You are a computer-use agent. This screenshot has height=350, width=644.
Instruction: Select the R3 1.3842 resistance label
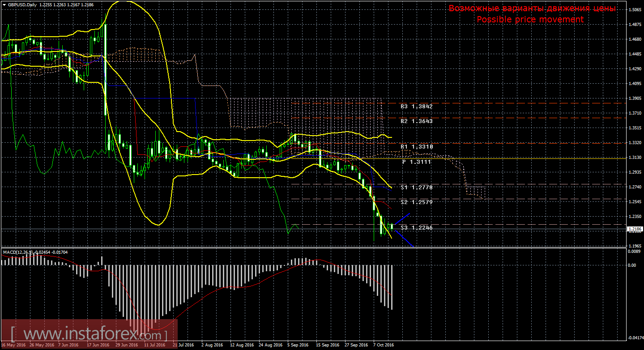click(416, 107)
